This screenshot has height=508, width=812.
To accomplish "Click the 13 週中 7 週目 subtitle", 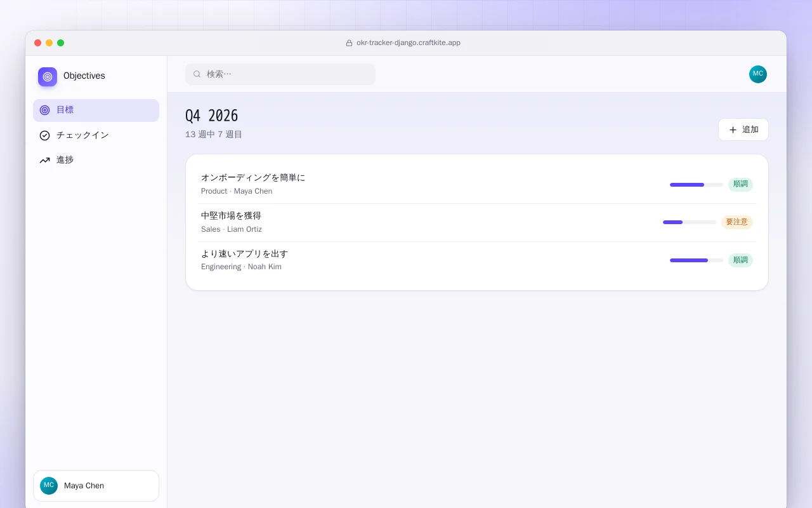I will click(214, 135).
